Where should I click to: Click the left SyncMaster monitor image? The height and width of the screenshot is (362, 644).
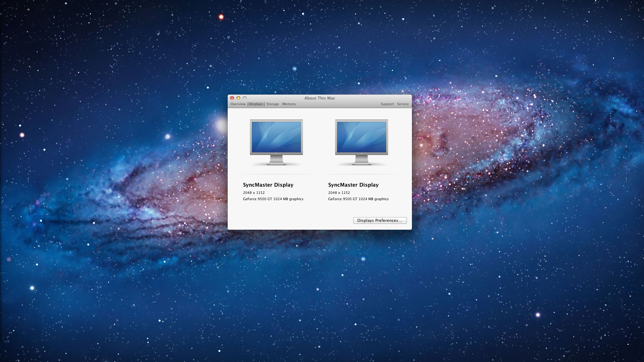click(x=276, y=142)
